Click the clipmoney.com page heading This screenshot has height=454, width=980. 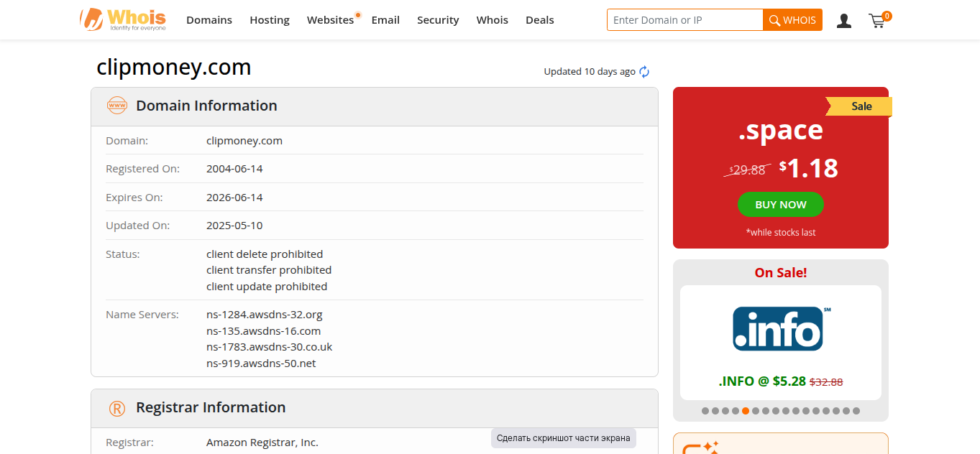[174, 68]
